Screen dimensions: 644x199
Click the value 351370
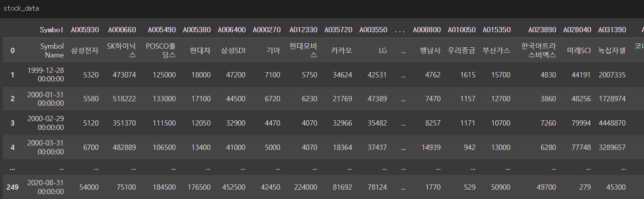pos(124,123)
